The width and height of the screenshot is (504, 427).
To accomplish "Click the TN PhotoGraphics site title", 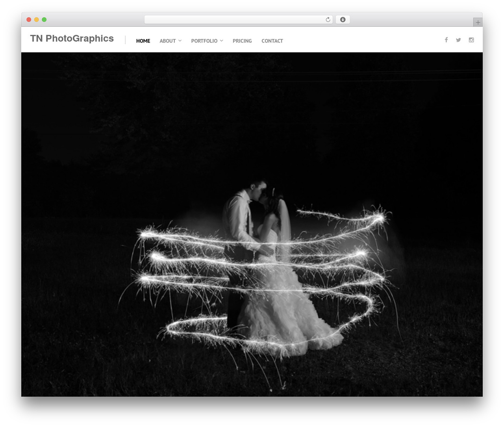I will click(72, 39).
